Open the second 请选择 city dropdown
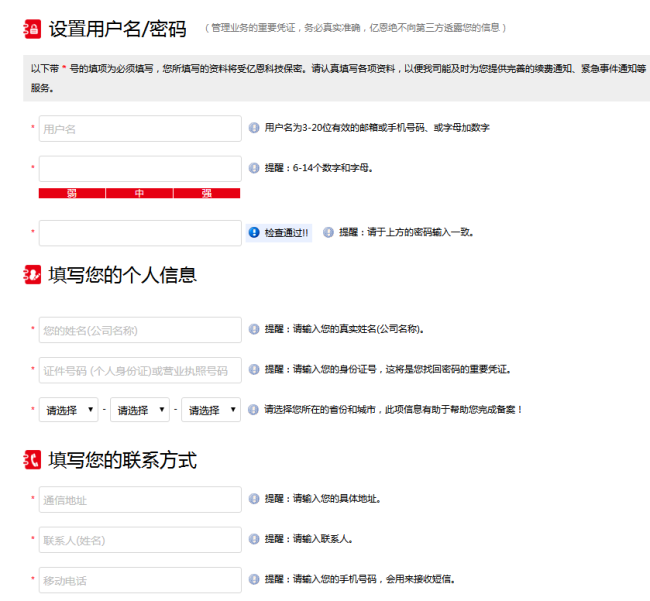 pyautogui.click(x=140, y=410)
